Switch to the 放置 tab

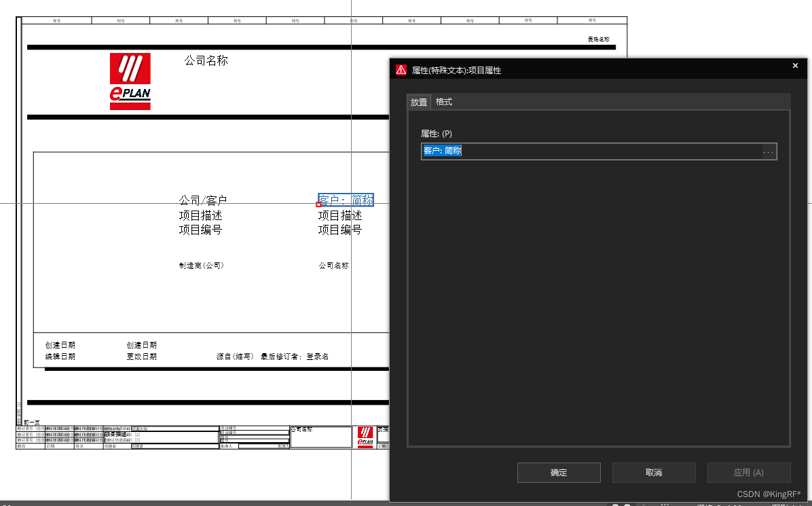419,102
